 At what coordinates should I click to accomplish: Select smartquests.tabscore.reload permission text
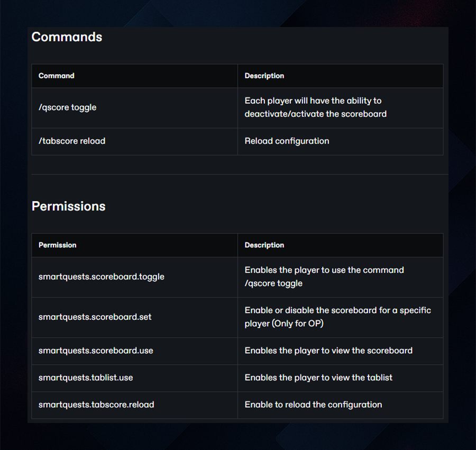click(x=96, y=404)
